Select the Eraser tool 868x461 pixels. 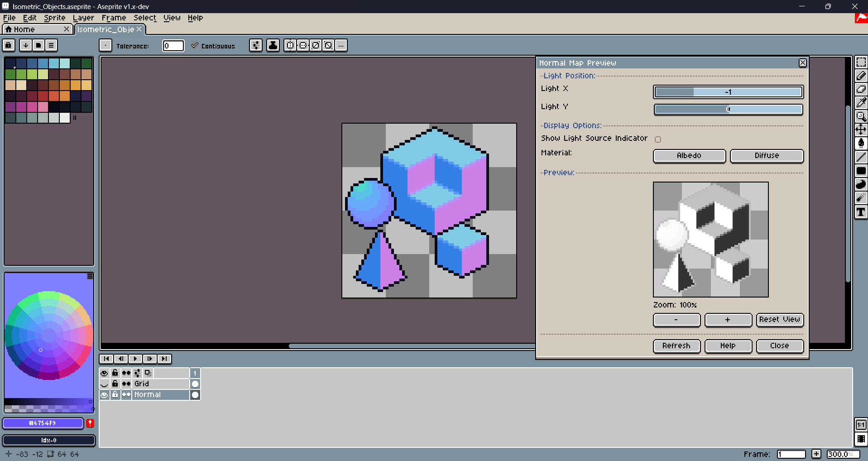point(861,89)
